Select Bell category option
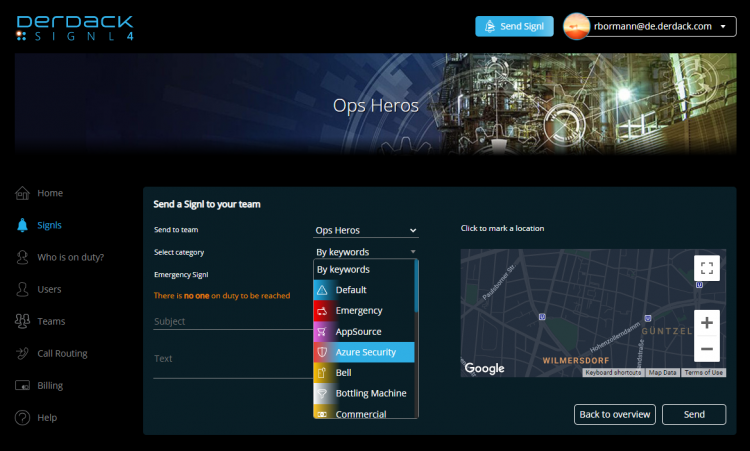Image resolution: width=750 pixels, height=451 pixels. [x=364, y=373]
